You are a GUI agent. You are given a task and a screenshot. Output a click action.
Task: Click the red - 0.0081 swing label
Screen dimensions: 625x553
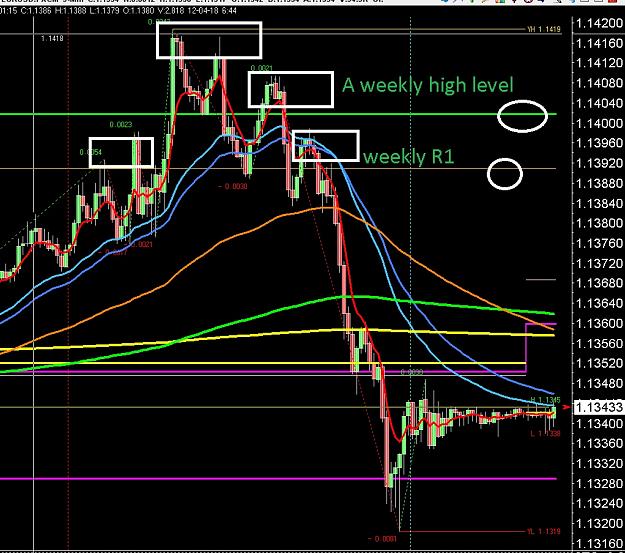[382, 539]
